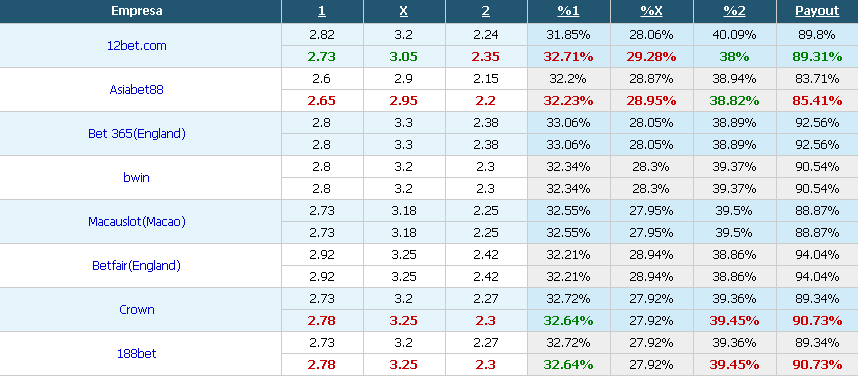Viewport: 858px width, 376px height.
Task: Select the Macauslot(Macao) link
Action: click(137, 222)
